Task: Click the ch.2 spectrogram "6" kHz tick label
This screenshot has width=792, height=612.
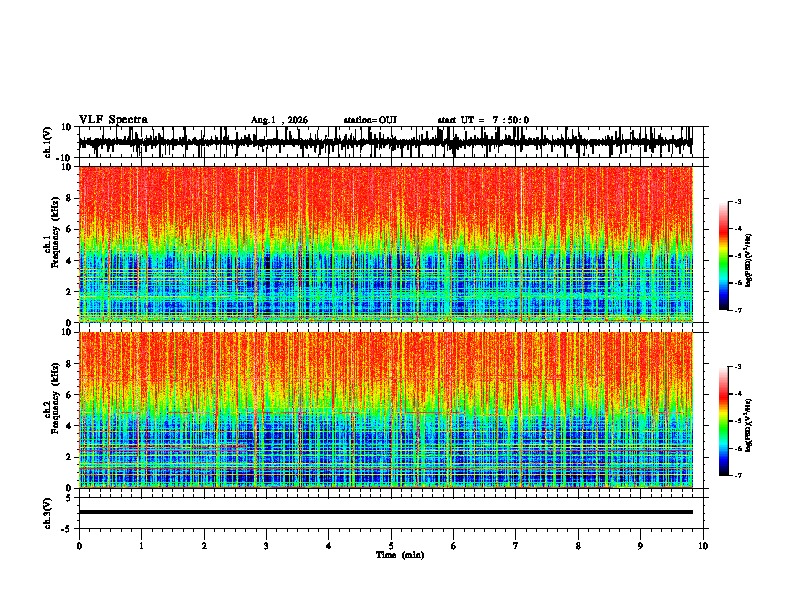Action: click(70, 395)
